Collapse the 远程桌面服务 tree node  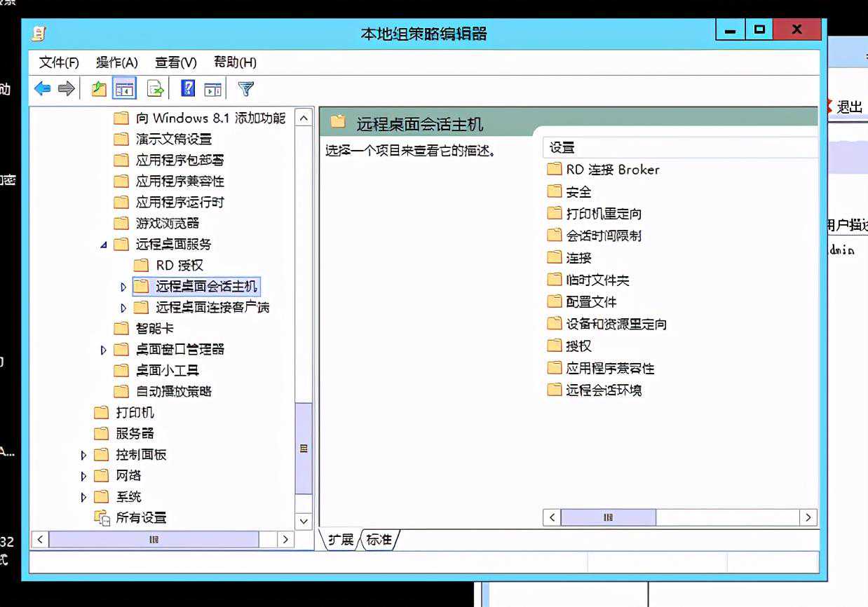(x=104, y=245)
